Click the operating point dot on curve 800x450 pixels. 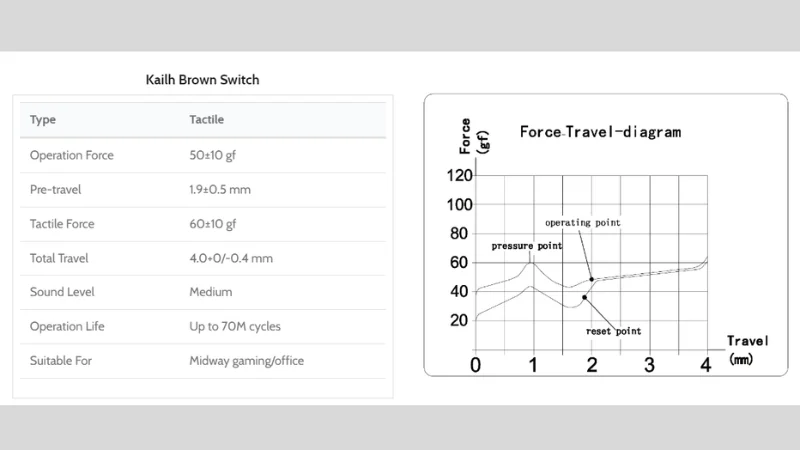point(592,279)
